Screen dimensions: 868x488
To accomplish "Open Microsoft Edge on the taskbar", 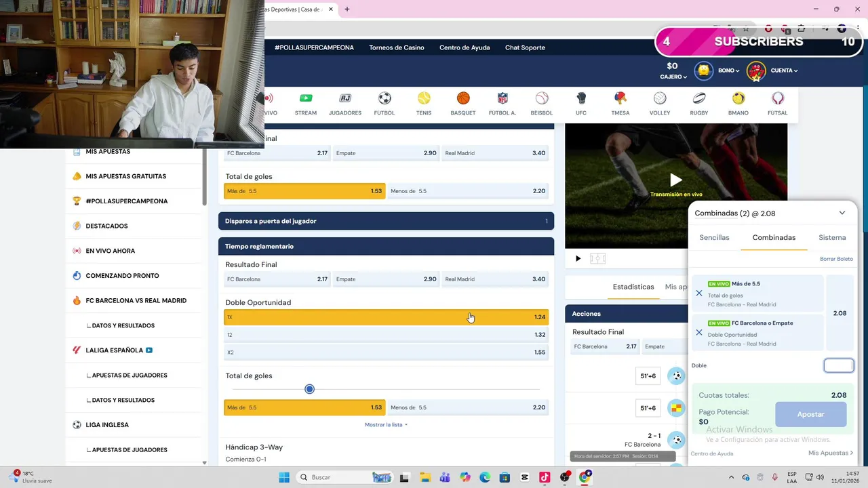I will pyautogui.click(x=485, y=477).
